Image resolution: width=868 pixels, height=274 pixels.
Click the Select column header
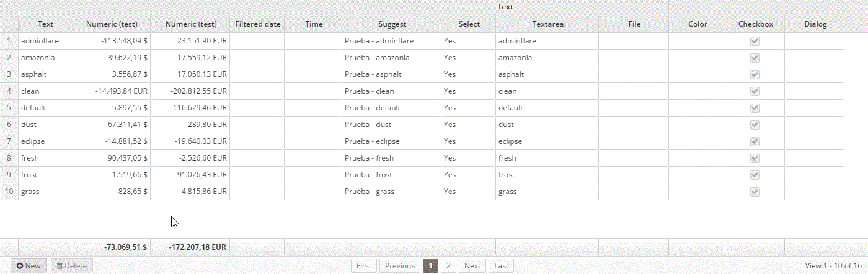(469, 24)
